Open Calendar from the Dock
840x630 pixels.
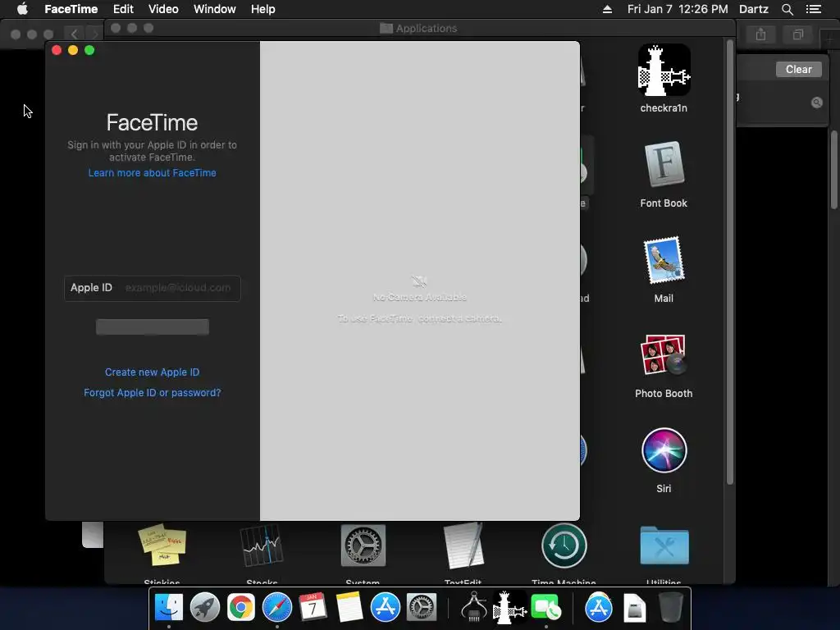pyautogui.click(x=313, y=608)
